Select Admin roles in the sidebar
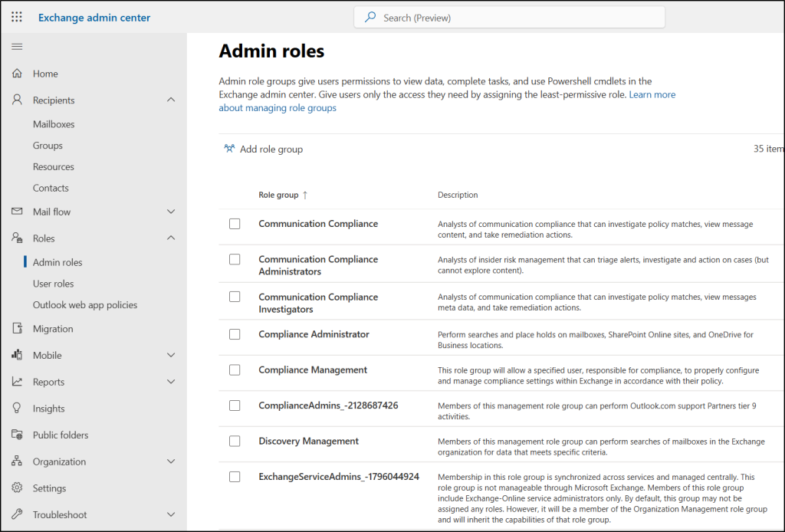This screenshot has width=785, height=532. tap(57, 262)
